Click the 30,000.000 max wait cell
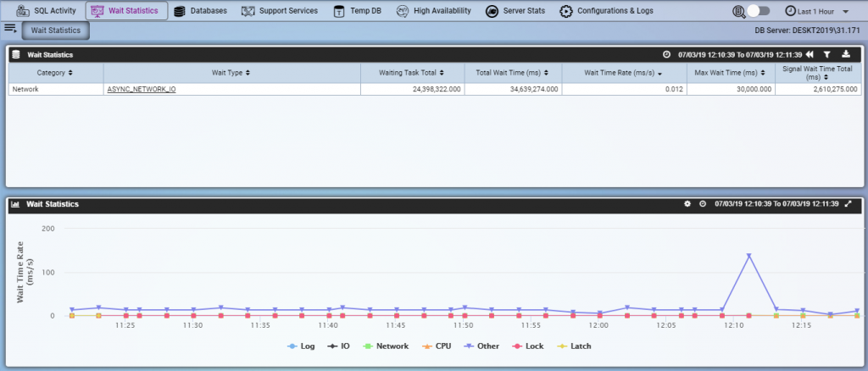Image resolution: width=868 pixels, height=371 pixels. pos(730,89)
